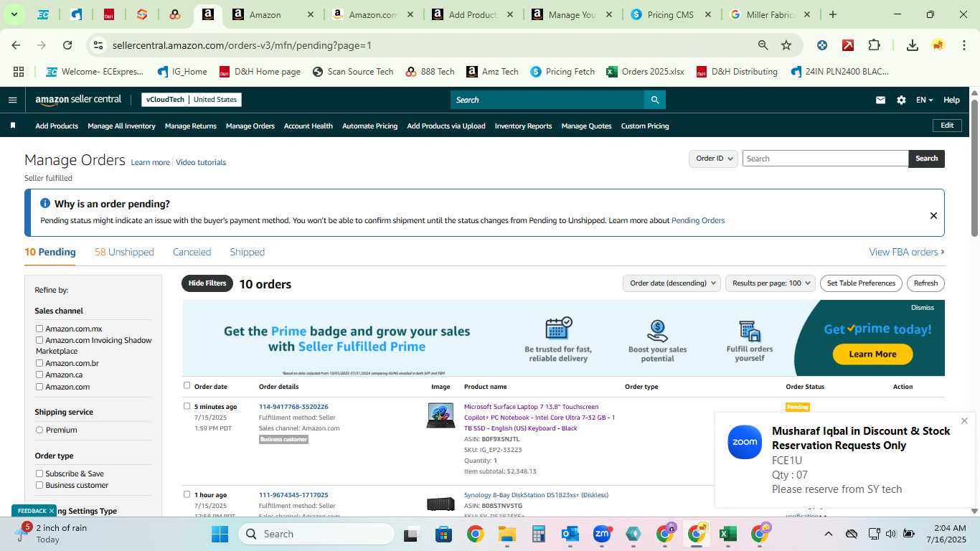Close the 'Why is an order pending' banner

click(x=933, y=215)
